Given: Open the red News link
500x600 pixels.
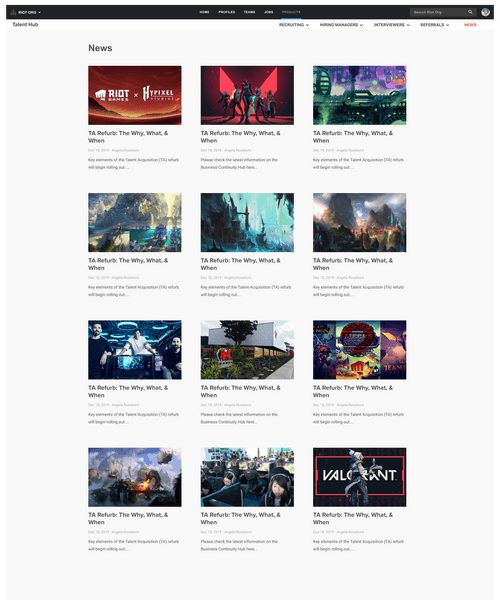Looking at the screenshot, I should coord(470,25).
